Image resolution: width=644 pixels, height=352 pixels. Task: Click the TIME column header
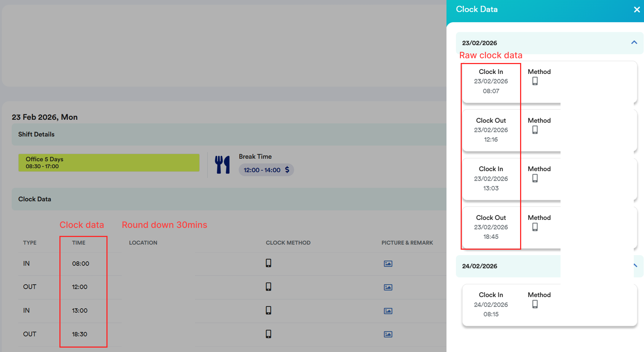pyautogui.click(x=79, y=243)
